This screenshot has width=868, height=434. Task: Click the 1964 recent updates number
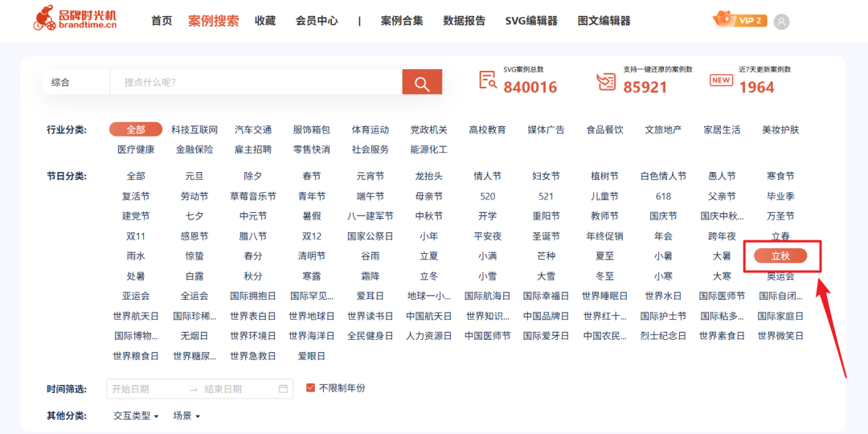point(757,87)
